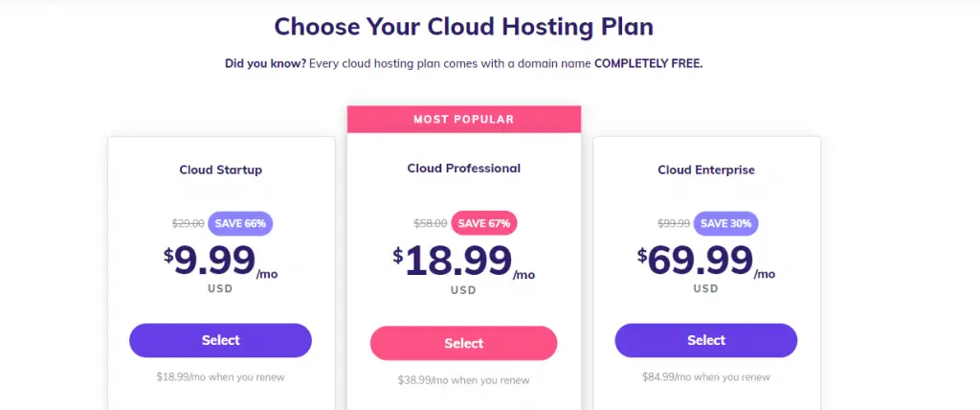
Task: Click the crossed-out $99.99 original price
Action: 674,223
